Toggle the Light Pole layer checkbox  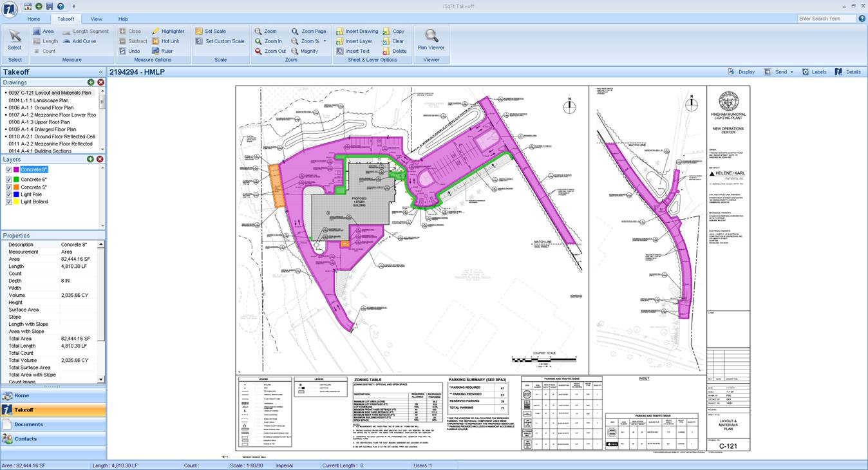(9, 194)
